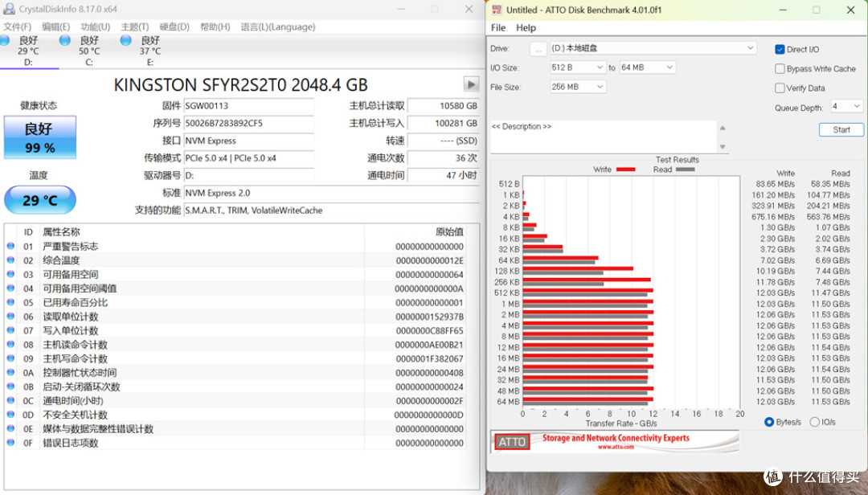Viewport: 868px width, 495px height.
Task: Click the total host writes value 100281 GB
Action: click(443, 123)
